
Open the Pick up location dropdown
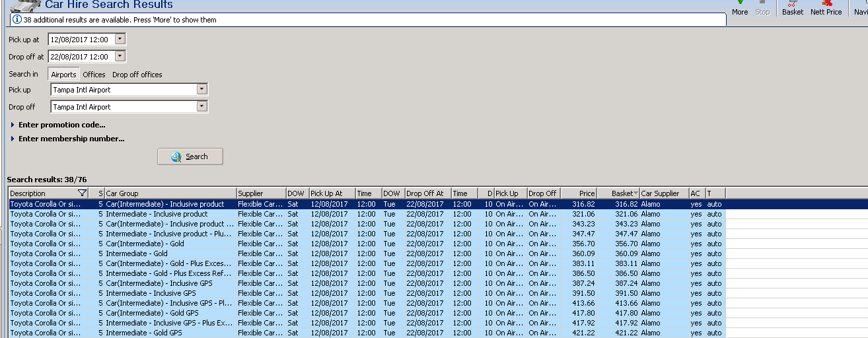coord(202,89)
